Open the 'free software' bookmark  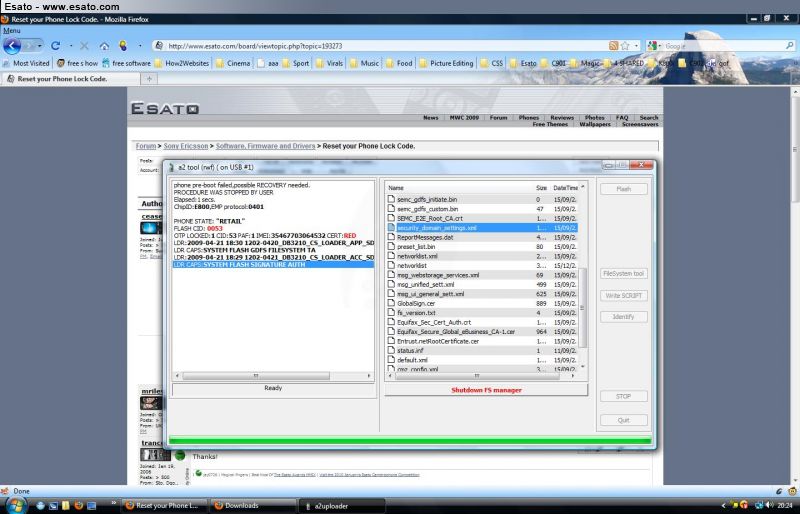pyautogui.click(x=126, y=63)
